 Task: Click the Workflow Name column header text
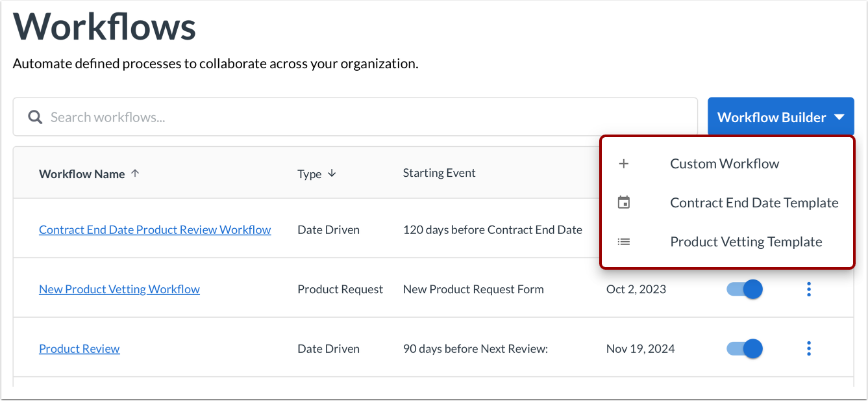(x=82, y=174)
